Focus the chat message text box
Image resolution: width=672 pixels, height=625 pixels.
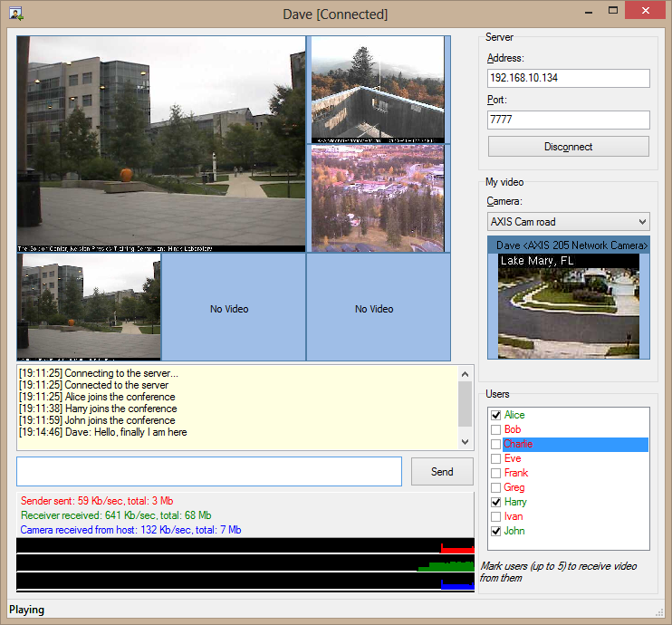209,472
